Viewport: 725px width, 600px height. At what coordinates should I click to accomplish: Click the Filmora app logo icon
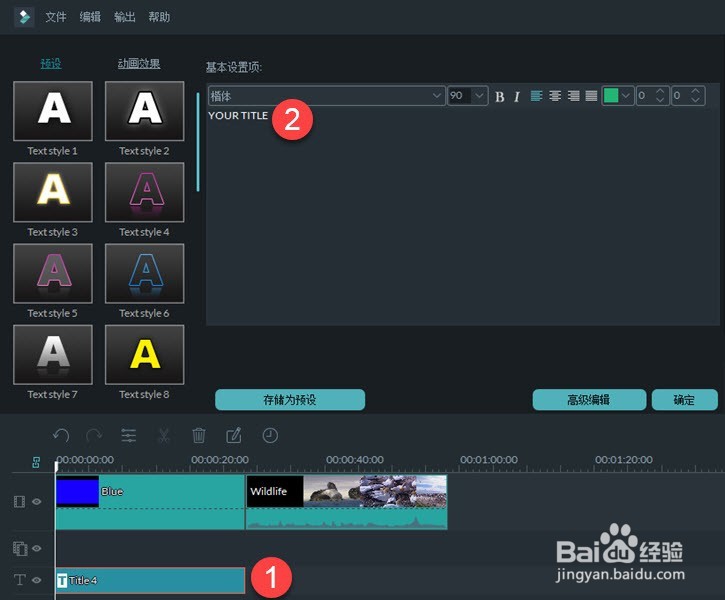click(x=24, y=17)
